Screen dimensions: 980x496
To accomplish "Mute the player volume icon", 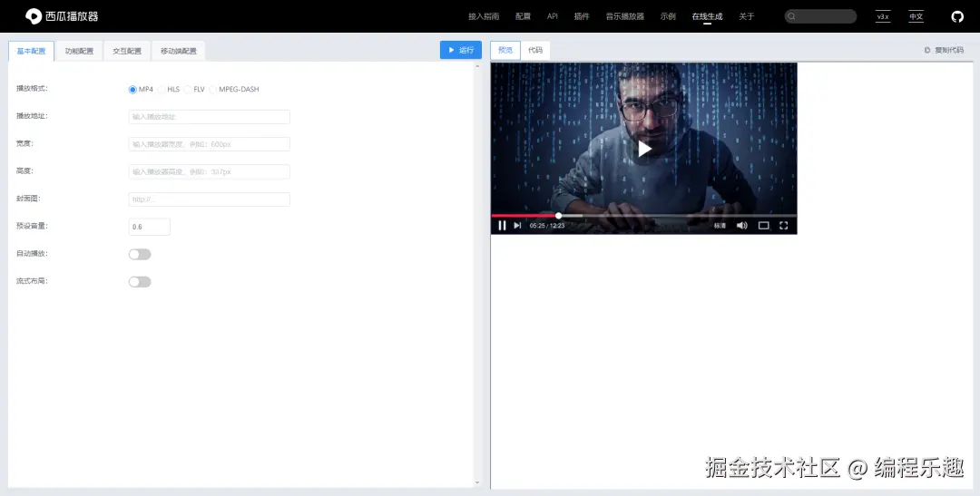I will click(742, 226).
